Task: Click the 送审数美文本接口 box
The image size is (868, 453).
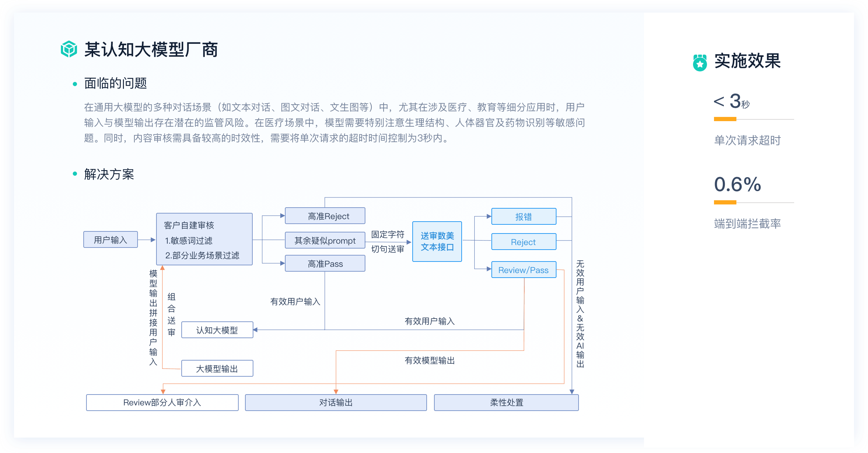Action: [437, 242]
